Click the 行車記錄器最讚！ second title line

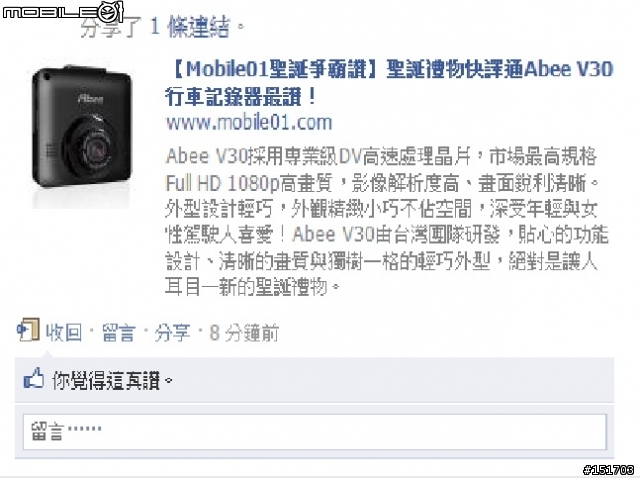click(241, 97)
